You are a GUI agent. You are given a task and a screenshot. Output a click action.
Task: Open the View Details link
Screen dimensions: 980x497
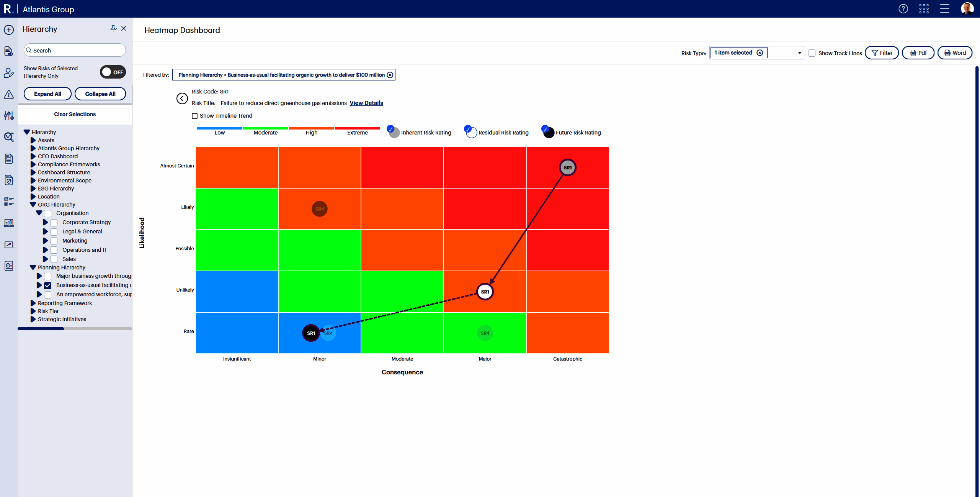(x=366, y=103)
